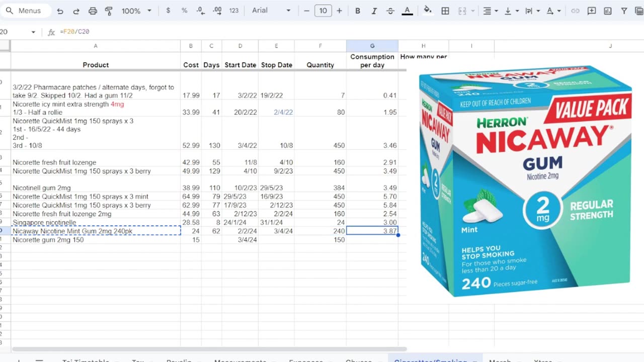This screenshot has height=362, width=644.
Task: Select the Nicorette gum 2mg 150 cell
Action: click(x=96, y=240)
